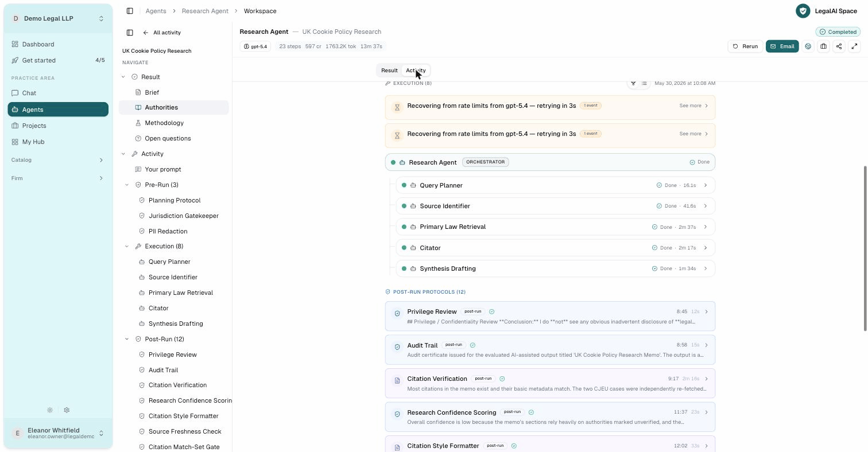Toggle the panel icon beside All activity
This screenshot has width=868, height=452.
(x=130, y=33)
